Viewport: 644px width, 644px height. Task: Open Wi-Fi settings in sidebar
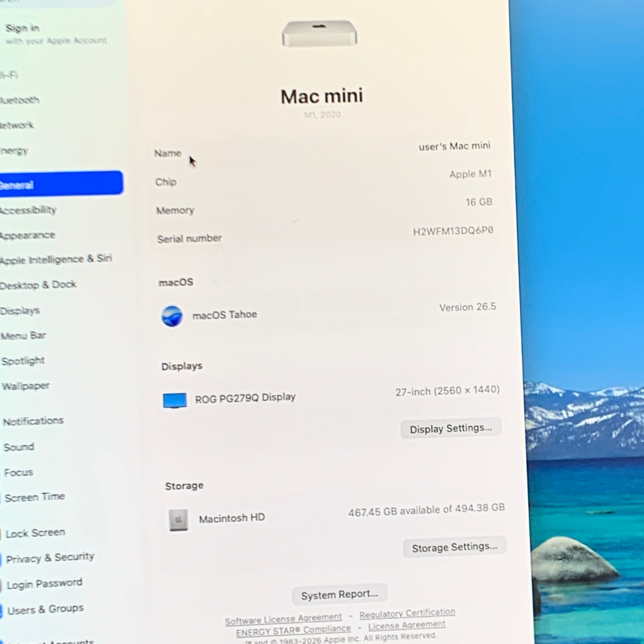tap(9, 75)
